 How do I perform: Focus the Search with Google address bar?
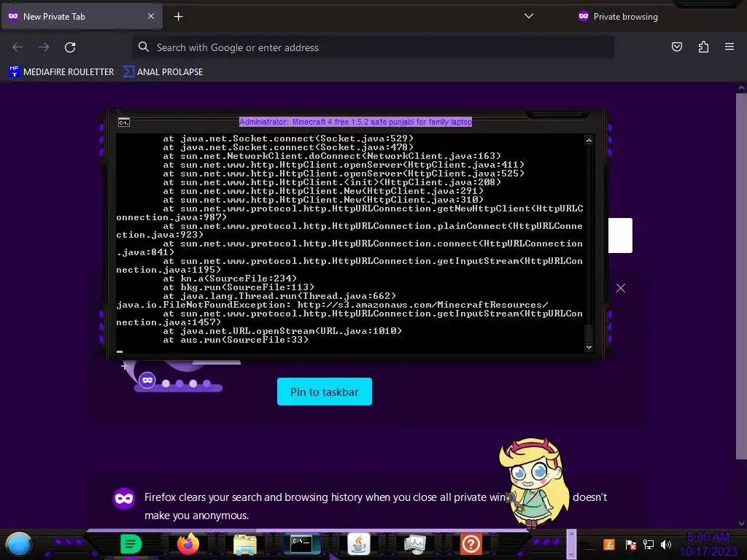(x=373, y=47)
